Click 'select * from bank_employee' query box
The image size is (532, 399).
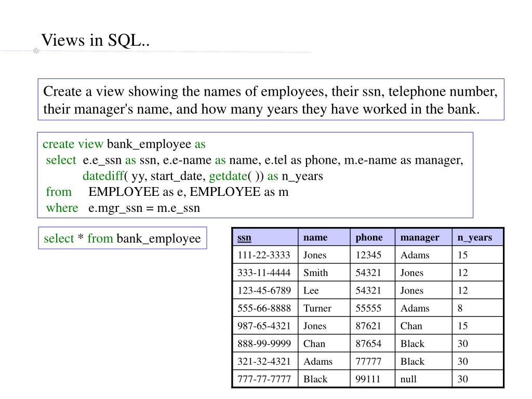click(123, 238)
